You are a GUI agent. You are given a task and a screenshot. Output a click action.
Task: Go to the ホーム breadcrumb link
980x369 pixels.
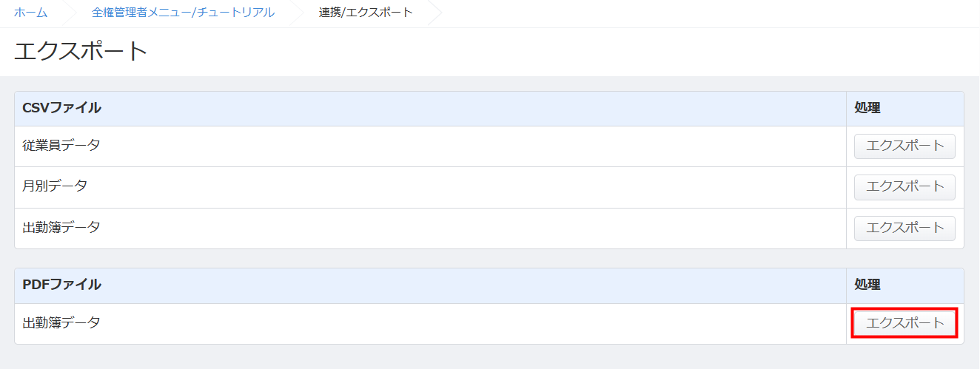tap(30, 13)
